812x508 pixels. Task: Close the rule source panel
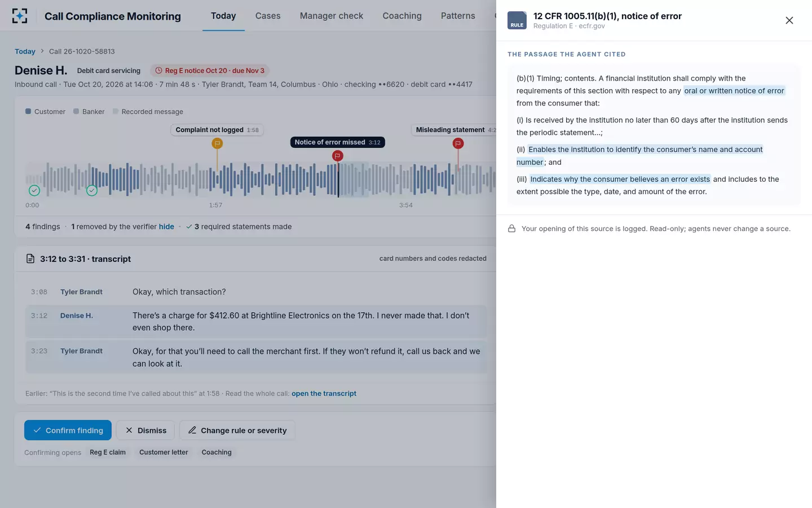[x=789, y=20]
